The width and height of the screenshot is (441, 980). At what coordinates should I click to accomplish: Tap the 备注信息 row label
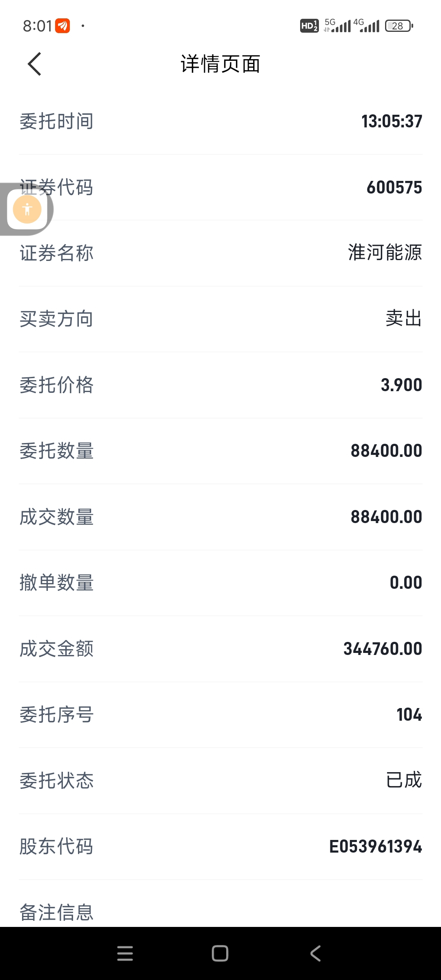[x=57, y=912]
